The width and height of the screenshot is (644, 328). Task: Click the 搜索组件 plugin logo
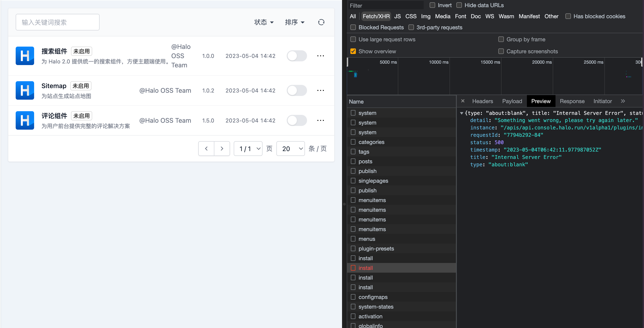pyautogui.click(x=25, y=56)
